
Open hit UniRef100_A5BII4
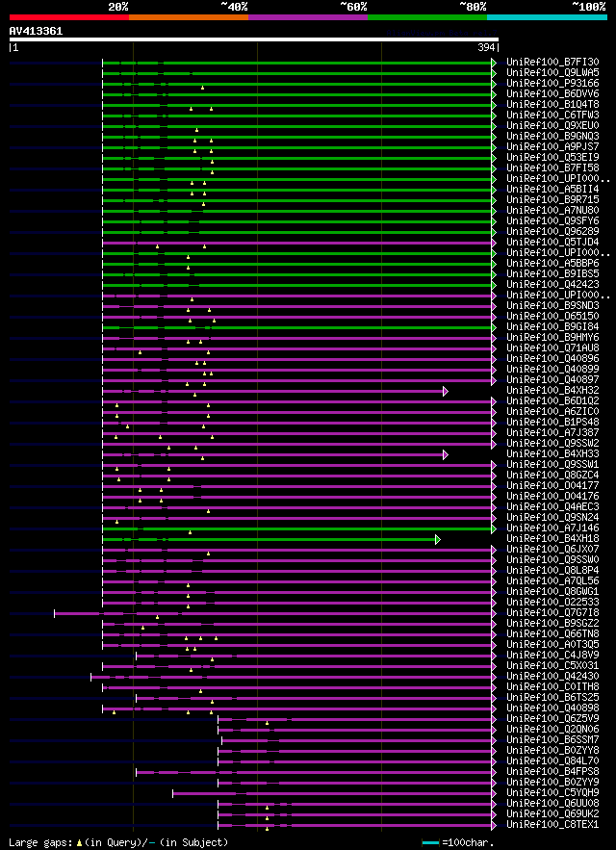pos(552,190)
